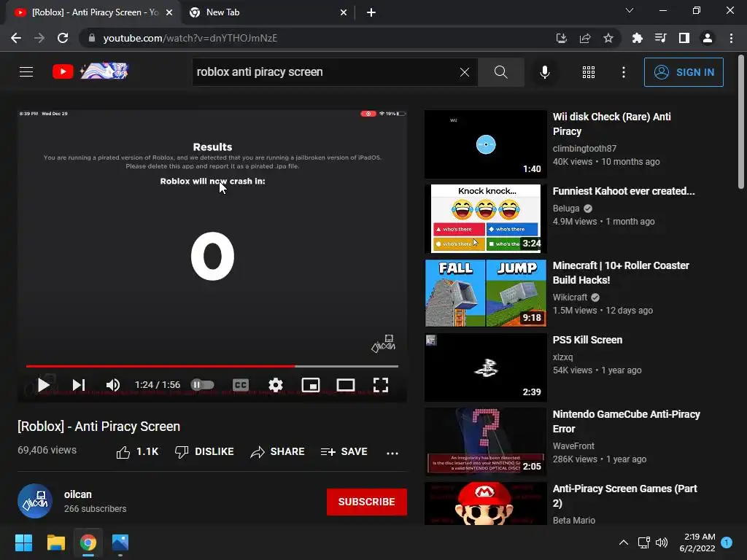Image resolution: width=747 pixels, height=560 pixels.
Task: Reload the current page
Action: [63, 38]
